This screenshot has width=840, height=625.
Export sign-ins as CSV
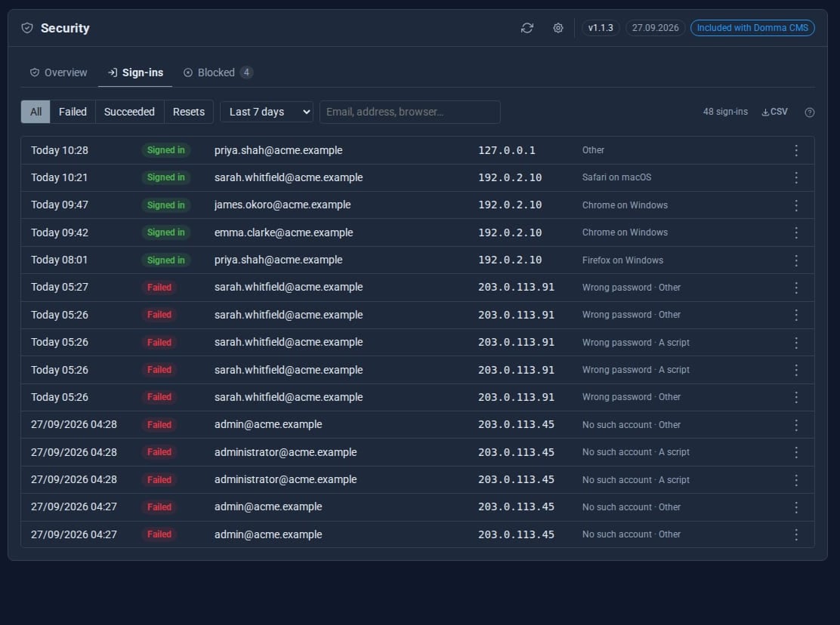(774, 112)
